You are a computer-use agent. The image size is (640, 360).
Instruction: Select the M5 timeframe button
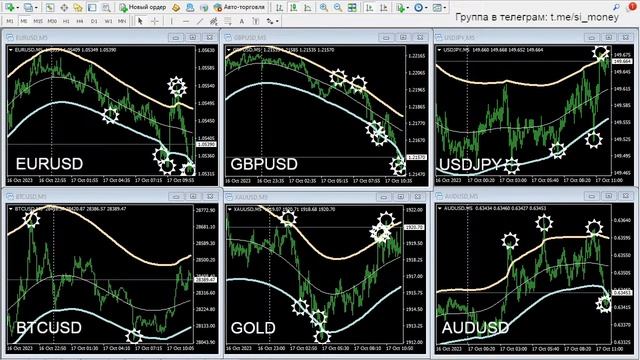click(x=24, y=21)
